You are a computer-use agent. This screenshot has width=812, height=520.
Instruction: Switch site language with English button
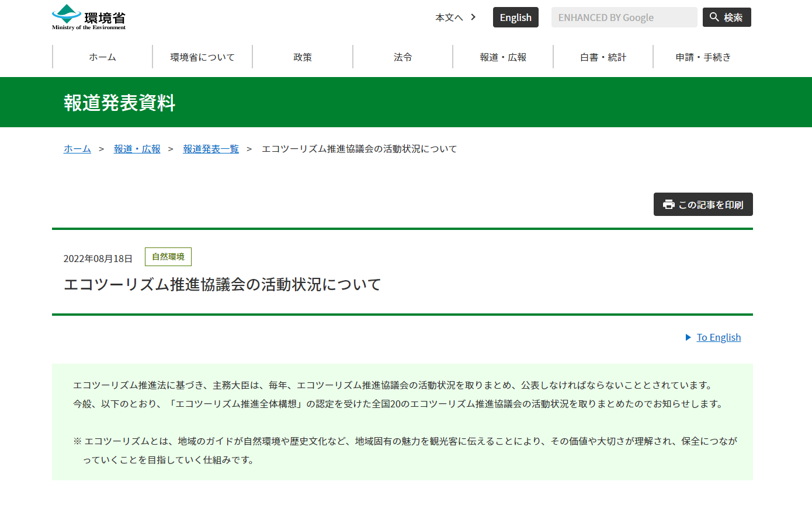(x=515, y=18)
